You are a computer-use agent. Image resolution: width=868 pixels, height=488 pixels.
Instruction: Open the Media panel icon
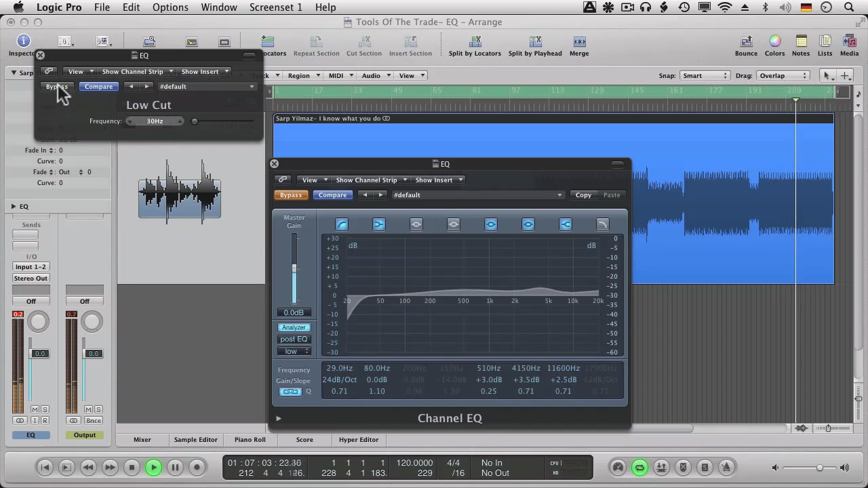click(x=849, y=42)
